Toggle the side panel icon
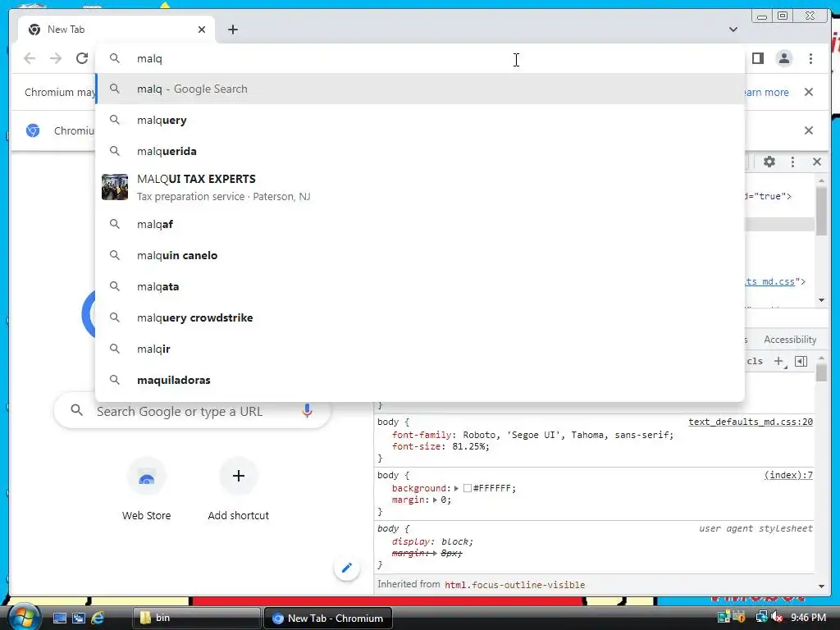This screenshot has width=840, height=630. coord(757,58)
